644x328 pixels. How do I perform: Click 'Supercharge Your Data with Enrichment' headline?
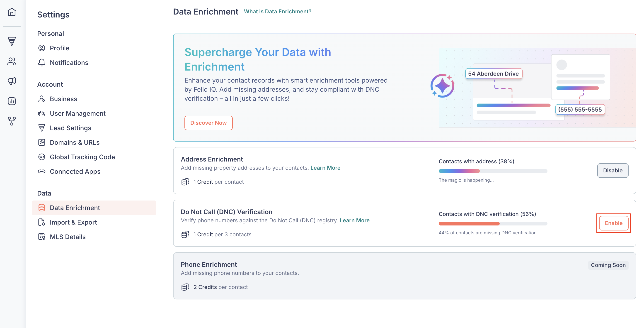coord(258,59)
